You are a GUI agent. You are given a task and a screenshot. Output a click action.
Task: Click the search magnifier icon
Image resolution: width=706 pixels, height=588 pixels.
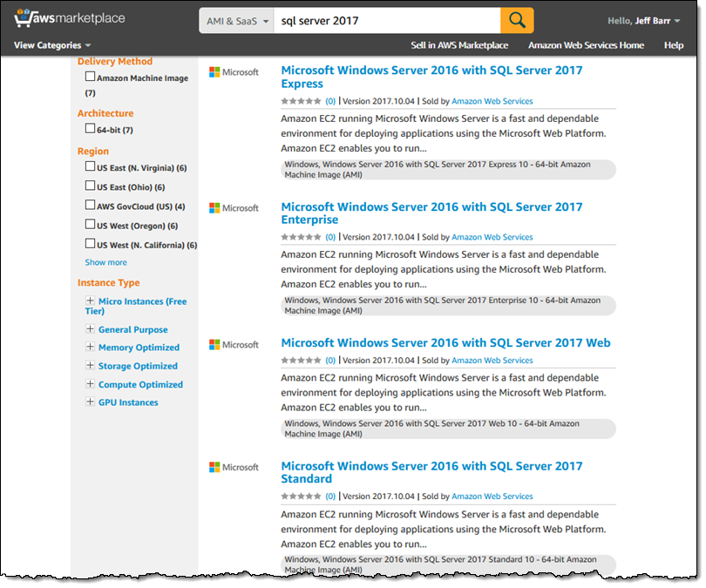517,18
